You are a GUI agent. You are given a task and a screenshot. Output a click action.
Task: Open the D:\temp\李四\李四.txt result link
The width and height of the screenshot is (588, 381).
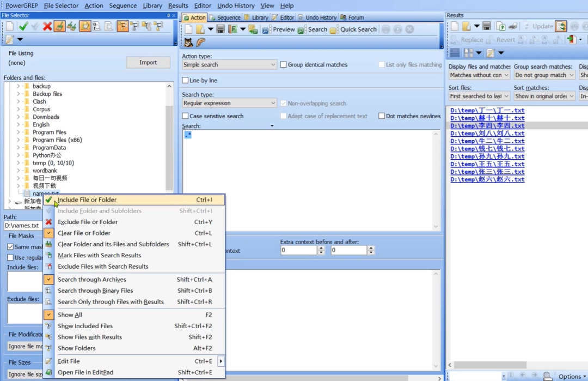coord(487,126)
